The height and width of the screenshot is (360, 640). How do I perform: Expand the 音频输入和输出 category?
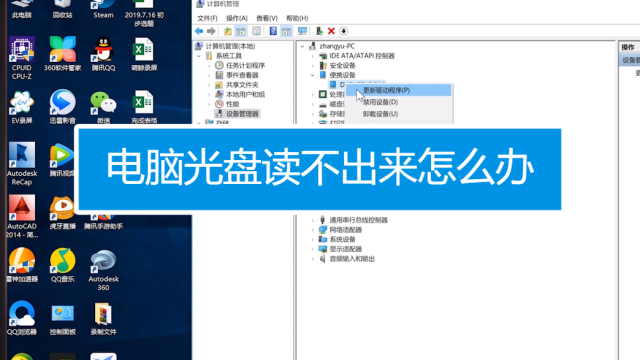pos(313,259)
